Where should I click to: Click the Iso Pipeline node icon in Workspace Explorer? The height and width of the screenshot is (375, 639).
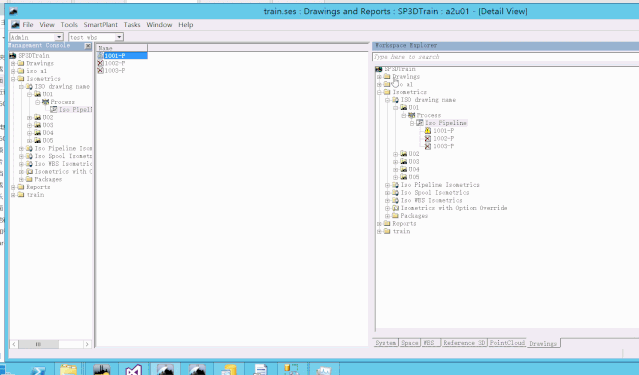click(x=420, y=123)
